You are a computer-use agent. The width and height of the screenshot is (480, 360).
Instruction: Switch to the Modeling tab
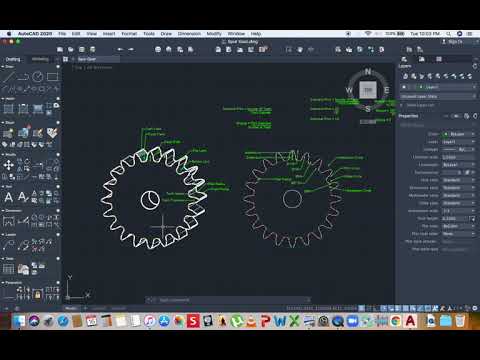tap(40, 59)
